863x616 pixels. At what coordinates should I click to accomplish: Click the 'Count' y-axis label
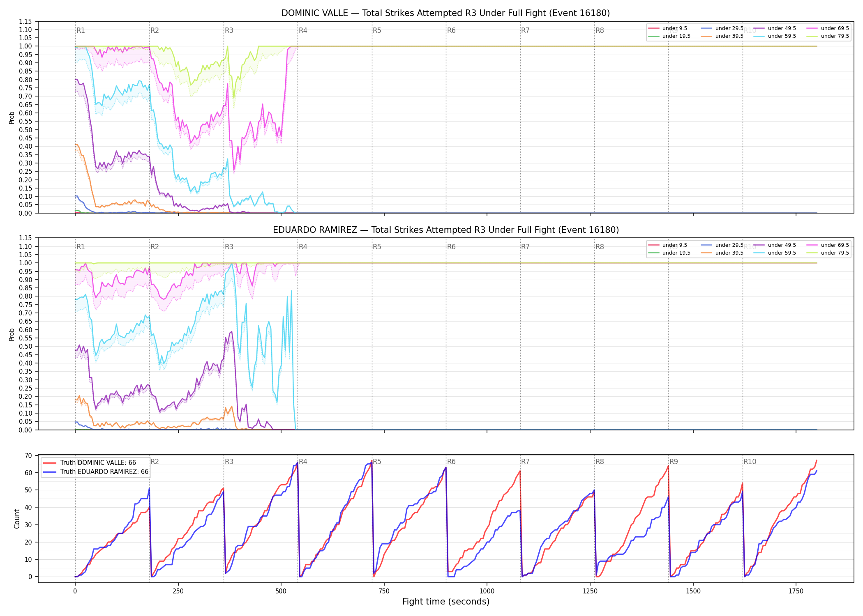click(17, 519)
